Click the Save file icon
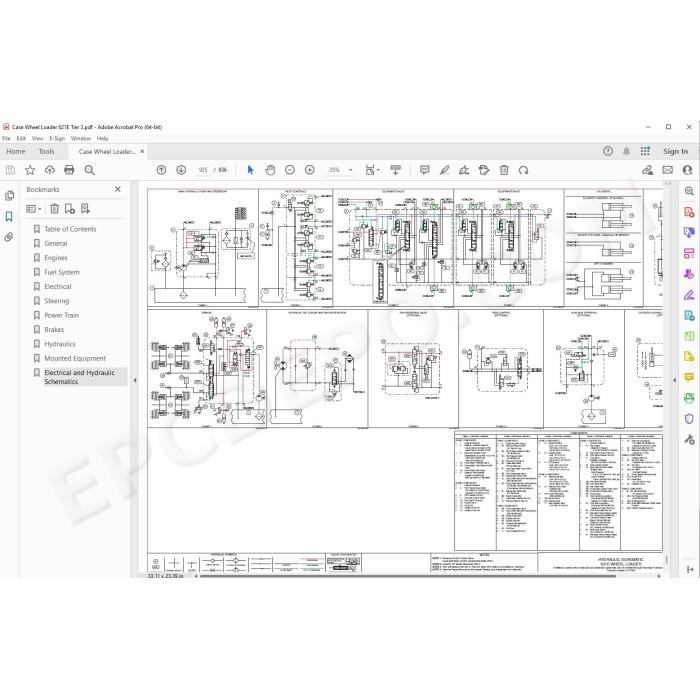The height and width of the screenshot is (700, 700). coord(10,170)
